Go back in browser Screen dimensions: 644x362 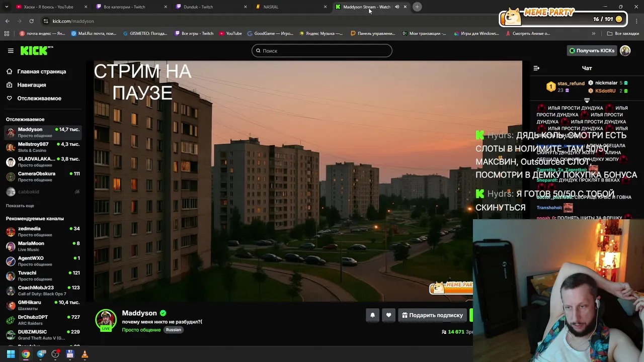(8, 21)
